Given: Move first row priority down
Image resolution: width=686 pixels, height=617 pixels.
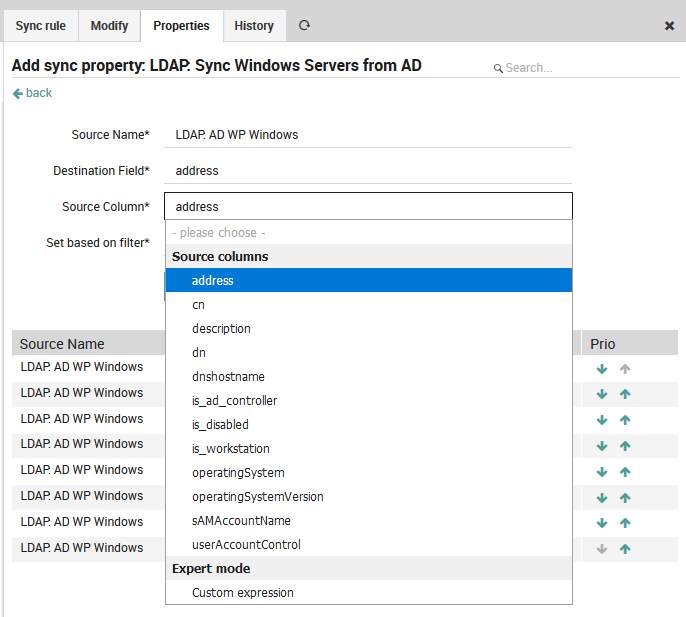Looking at the screenshot, I should 602,369.
